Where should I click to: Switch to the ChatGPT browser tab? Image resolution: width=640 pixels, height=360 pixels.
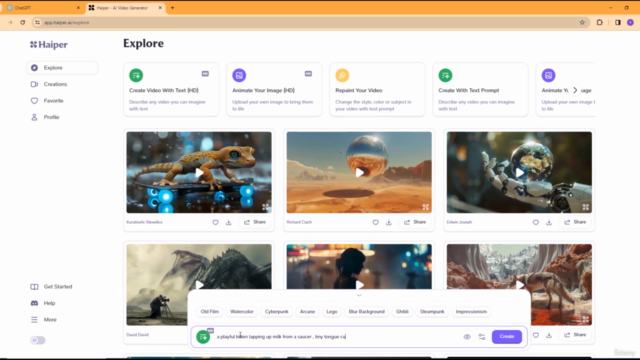44,8
